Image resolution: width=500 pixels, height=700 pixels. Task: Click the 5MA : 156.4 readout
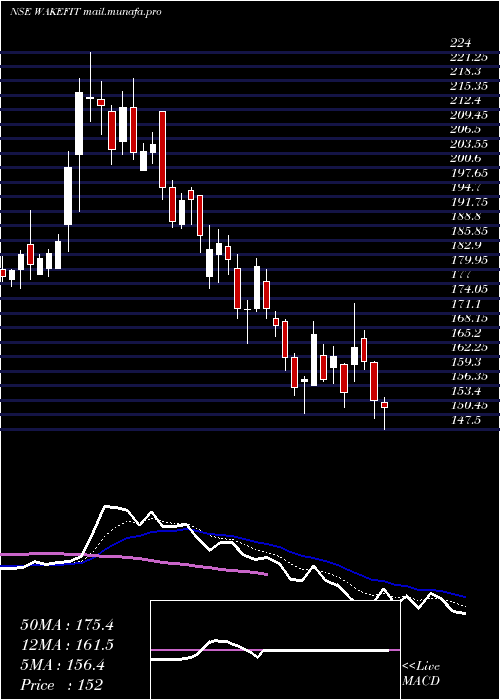pyautogui.click(x=62, y=665)
